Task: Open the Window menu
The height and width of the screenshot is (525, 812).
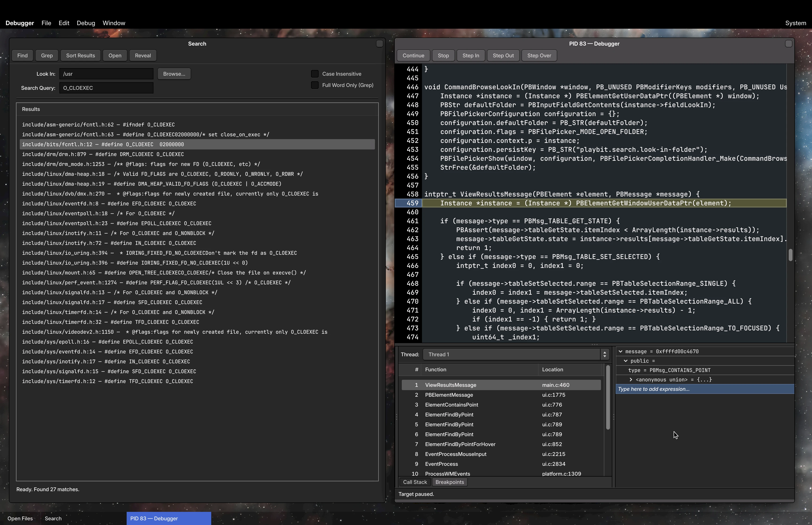Action: 114,23
